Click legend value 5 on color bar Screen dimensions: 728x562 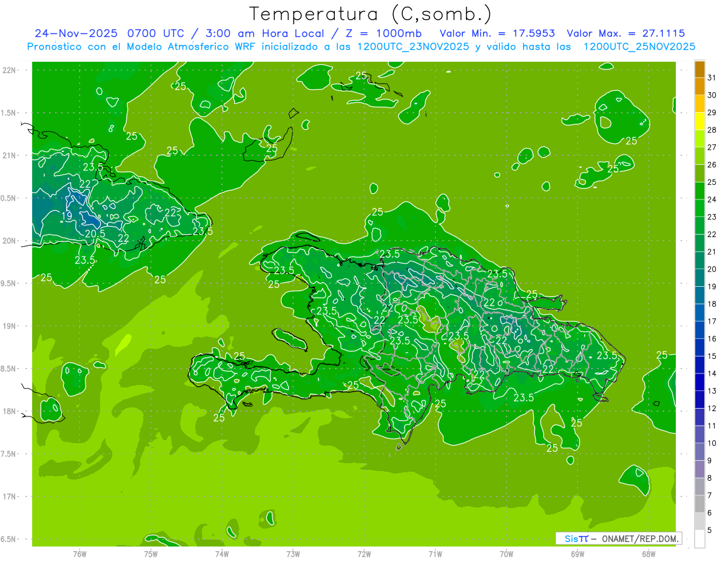pos(710,530)
